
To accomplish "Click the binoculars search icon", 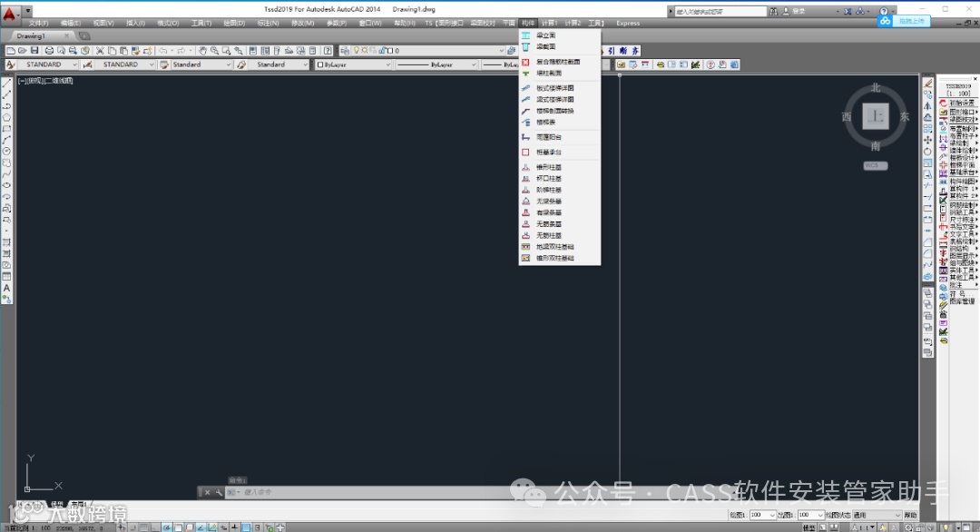I will [x=774, y=11].
